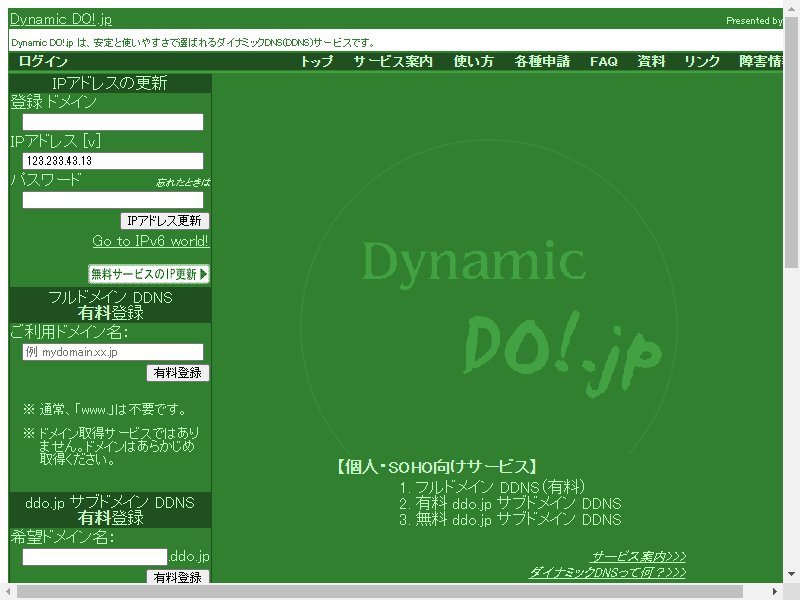Focus the 希望ドメイン名 subdomain input field

click(x=95, y=557)
